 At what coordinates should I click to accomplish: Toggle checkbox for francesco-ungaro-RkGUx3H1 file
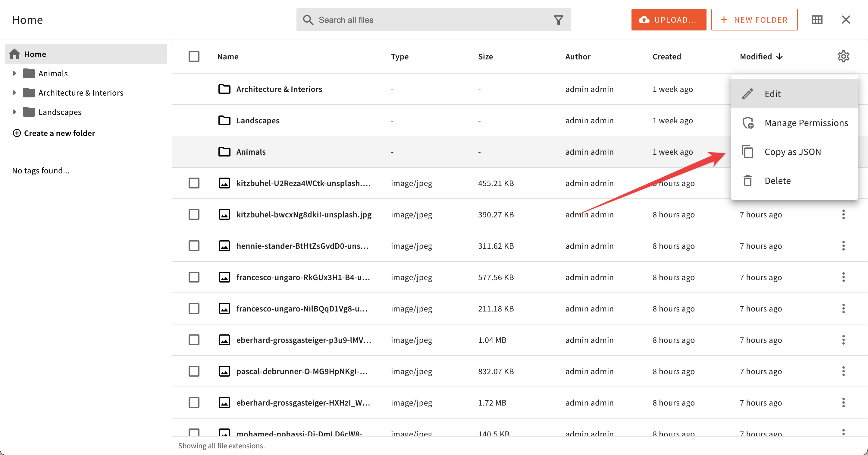click(195, 277)
